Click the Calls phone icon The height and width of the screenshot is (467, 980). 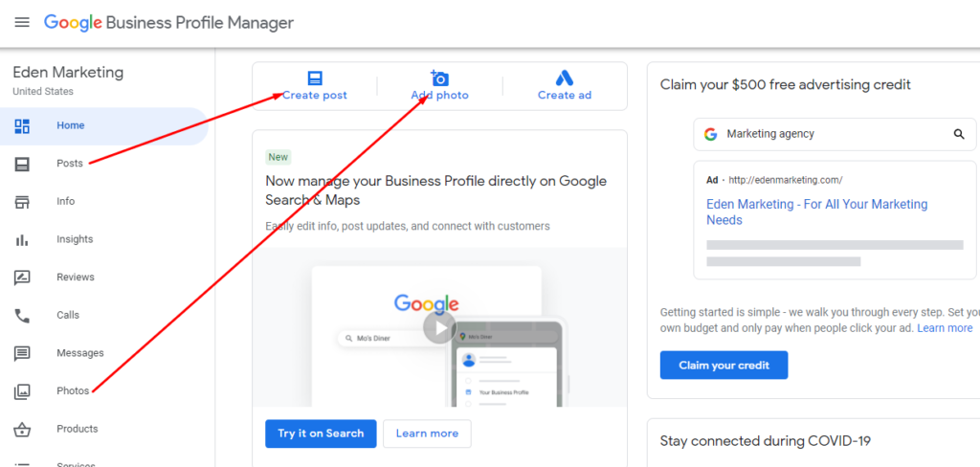click(22, 316)
